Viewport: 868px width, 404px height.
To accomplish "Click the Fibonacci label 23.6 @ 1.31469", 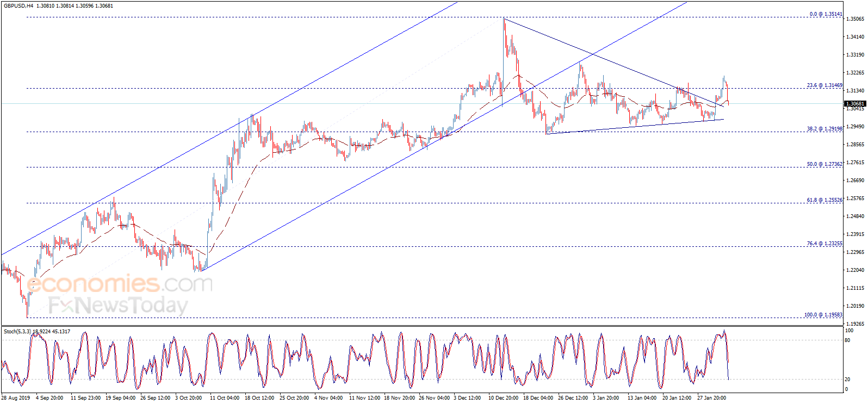I will [x=824, y=85].
